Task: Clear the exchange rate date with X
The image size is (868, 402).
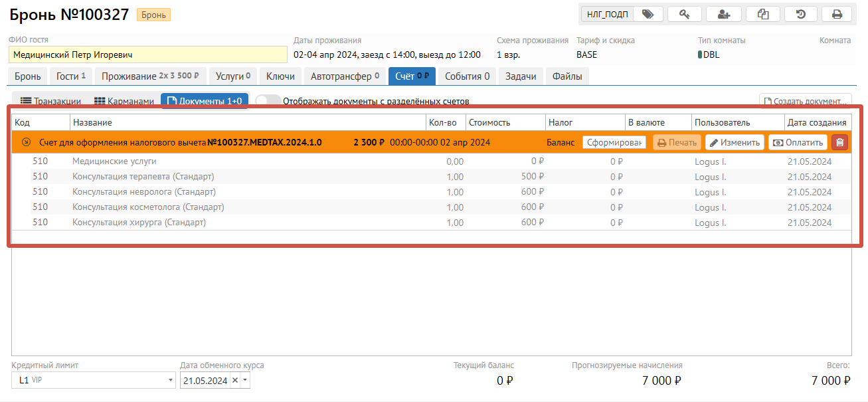Action: (234, 381)
